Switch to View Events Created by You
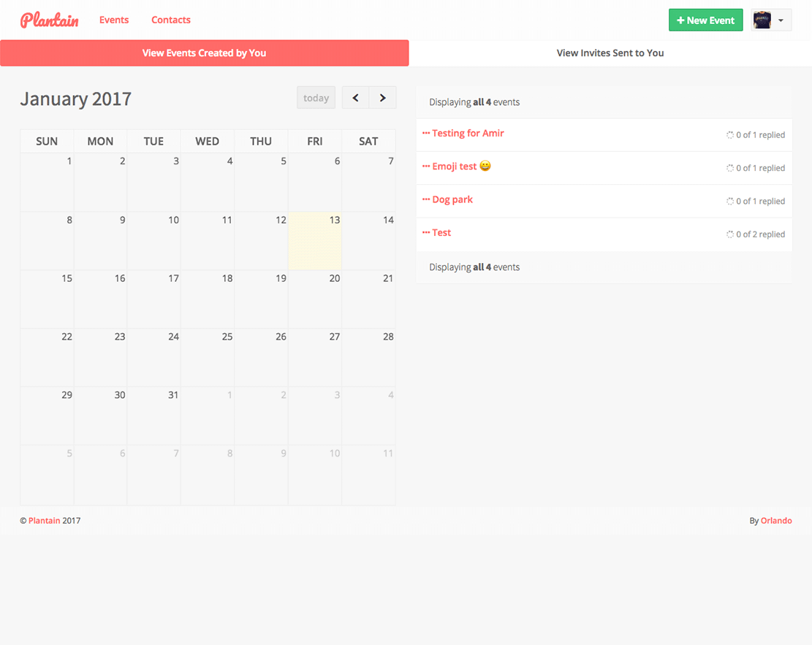This screenshot has width=812, height=645. [x=204, y=53]
